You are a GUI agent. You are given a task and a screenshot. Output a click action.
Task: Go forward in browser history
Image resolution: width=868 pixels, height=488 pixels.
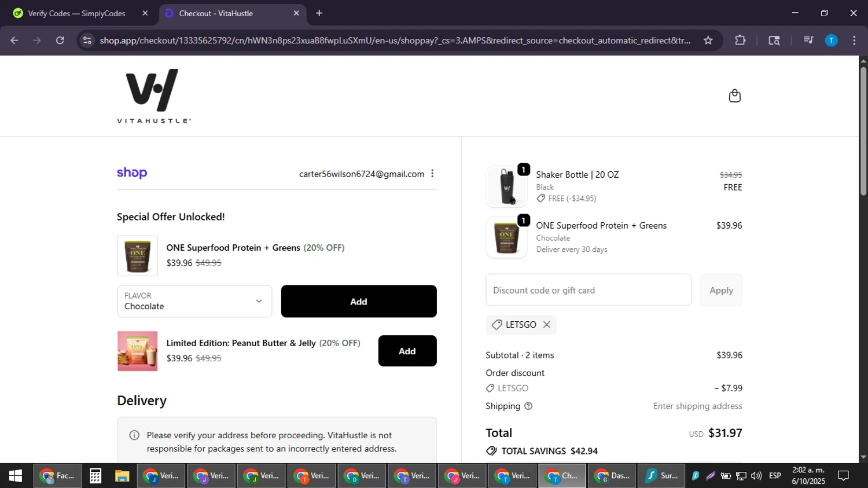point(37,41)
